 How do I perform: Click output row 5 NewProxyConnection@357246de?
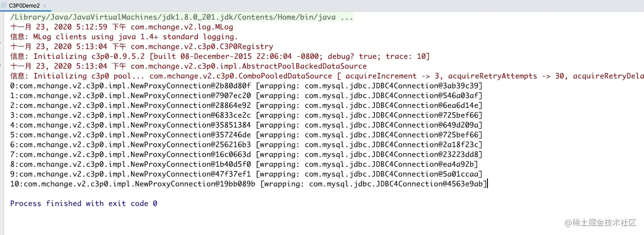pyautogui.click(x=246, y=135)
